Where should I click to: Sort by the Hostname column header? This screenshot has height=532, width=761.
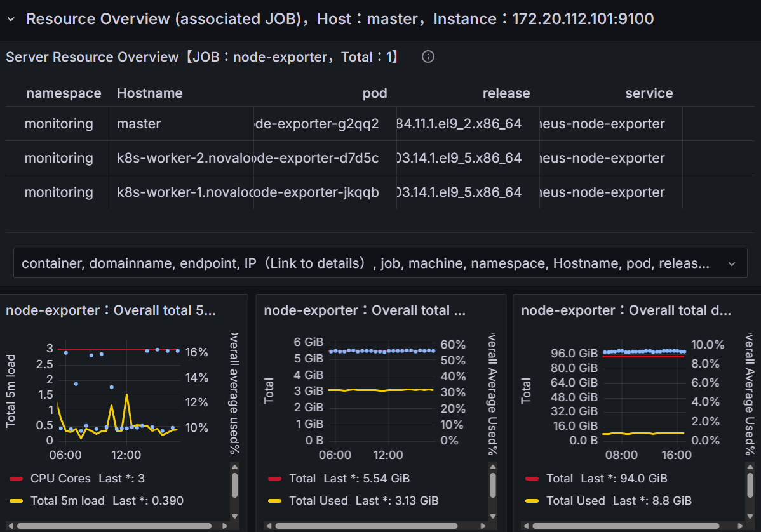coord(149,93)
